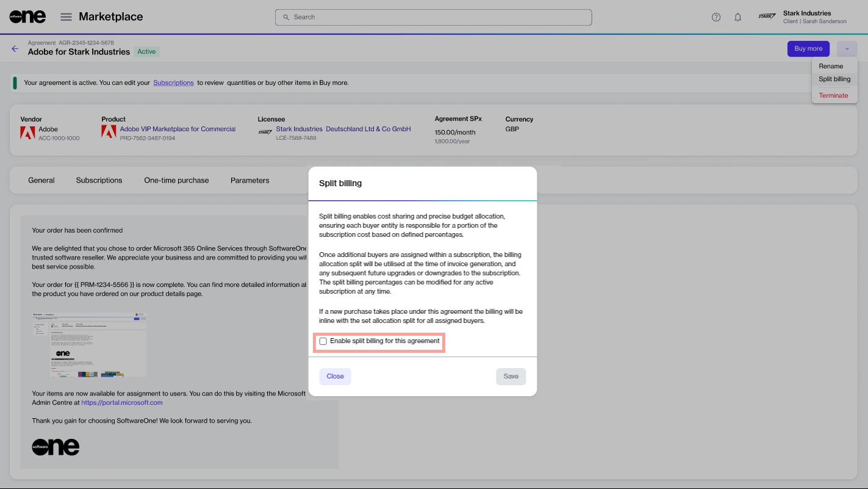Click into the Search field

(x=433, y=17)
